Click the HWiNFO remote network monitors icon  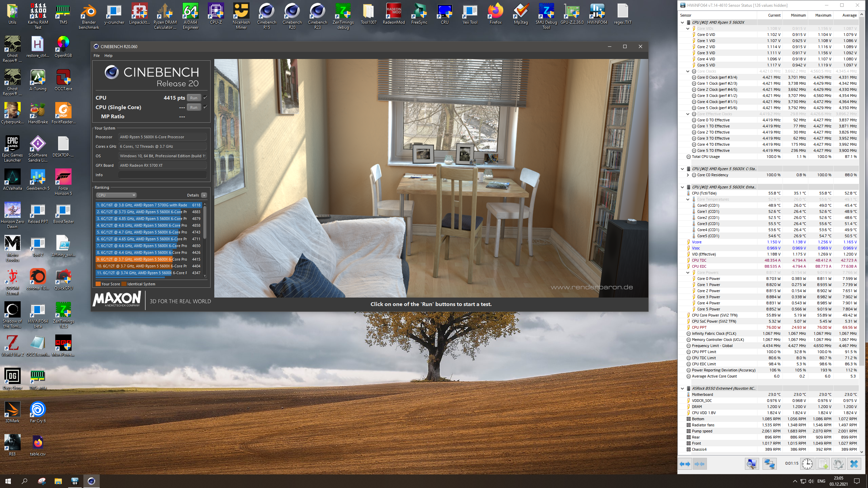[x=769, y=464]
